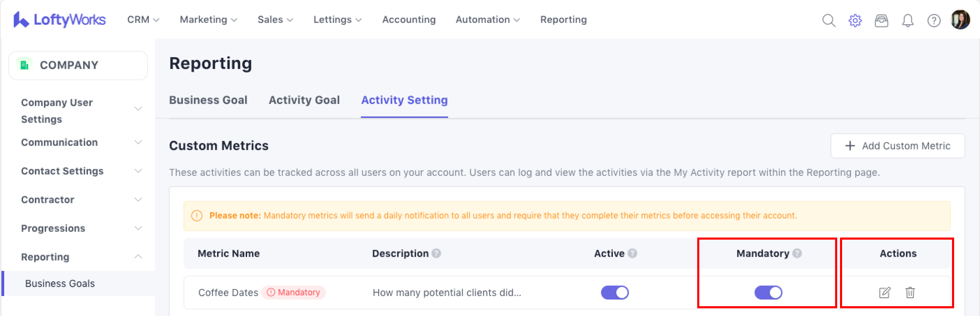Image resolution: width=980 pixels, height=316 pixels.
Task: Toggle Active switch for Coffee Dates
Action: tap(614, 293)
